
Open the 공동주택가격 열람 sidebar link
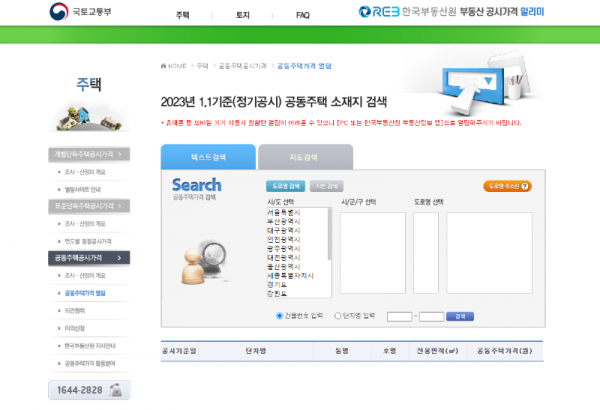[x=84, y=293]
